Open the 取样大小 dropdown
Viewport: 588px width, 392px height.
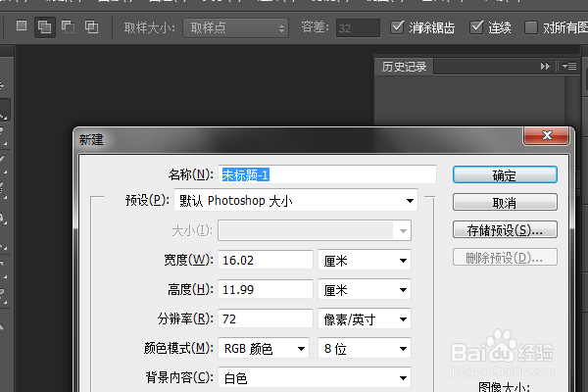tap(235, 27)
